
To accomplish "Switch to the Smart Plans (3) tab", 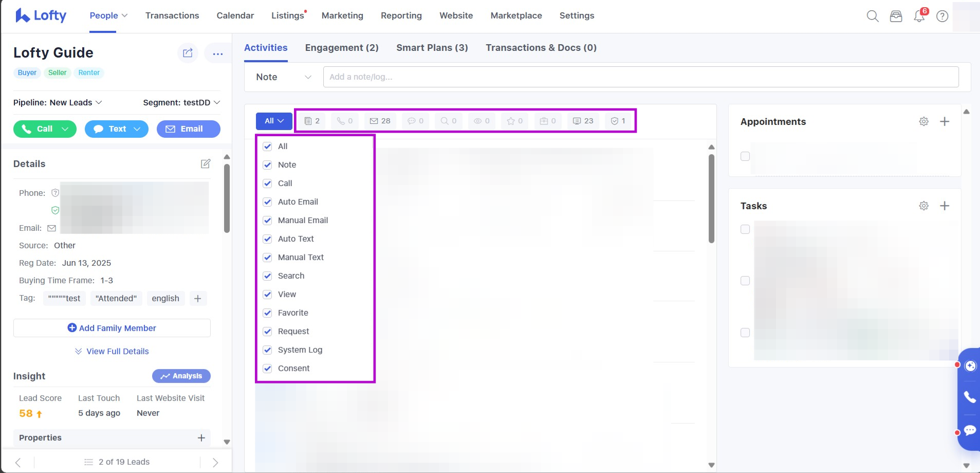I will pyautogui.click(x=432, y=48).
